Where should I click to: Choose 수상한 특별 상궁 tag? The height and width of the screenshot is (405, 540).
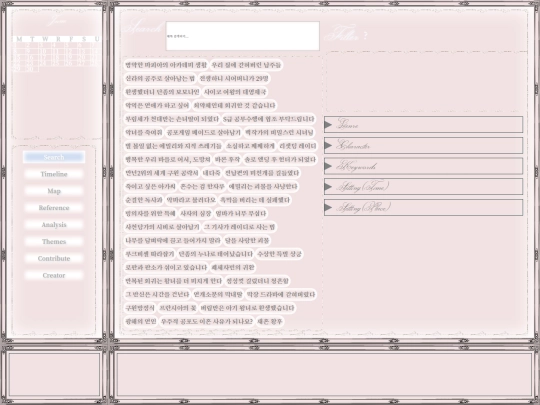pos(279,254)
